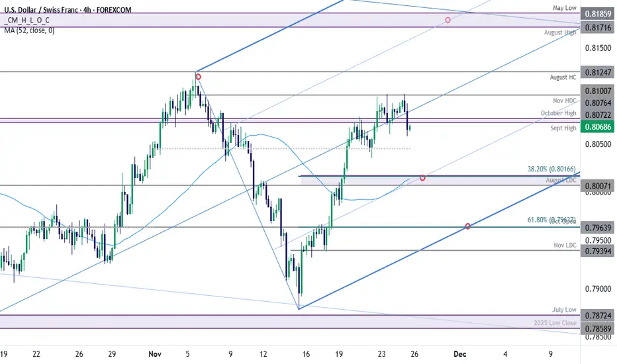The image size is (617, 364).
Task: Select the "Nov LDC" level label
Action: (564, 246)
